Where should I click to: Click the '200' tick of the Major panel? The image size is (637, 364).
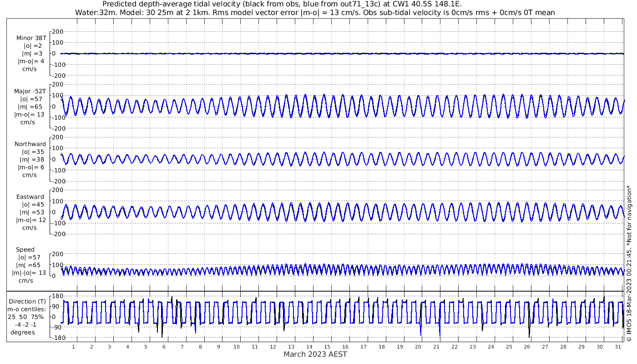57,85
